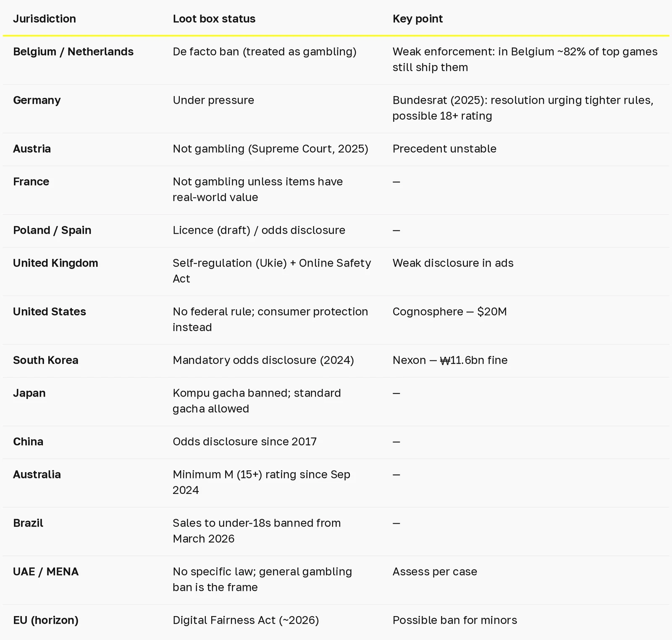The height and width of the screenshot is (640, 672).
Task: Click the Loot box status column header
Action: pyautogui.click(x=214, y=19)
